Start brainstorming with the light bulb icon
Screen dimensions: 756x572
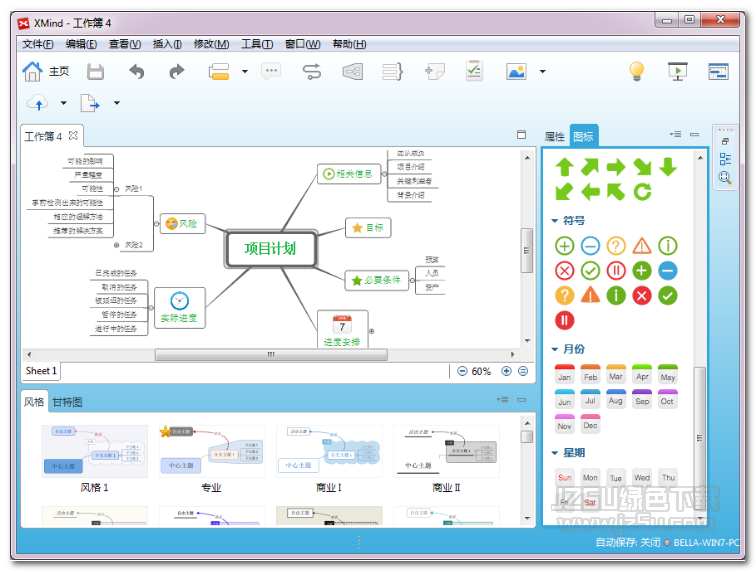pos(637,71)
